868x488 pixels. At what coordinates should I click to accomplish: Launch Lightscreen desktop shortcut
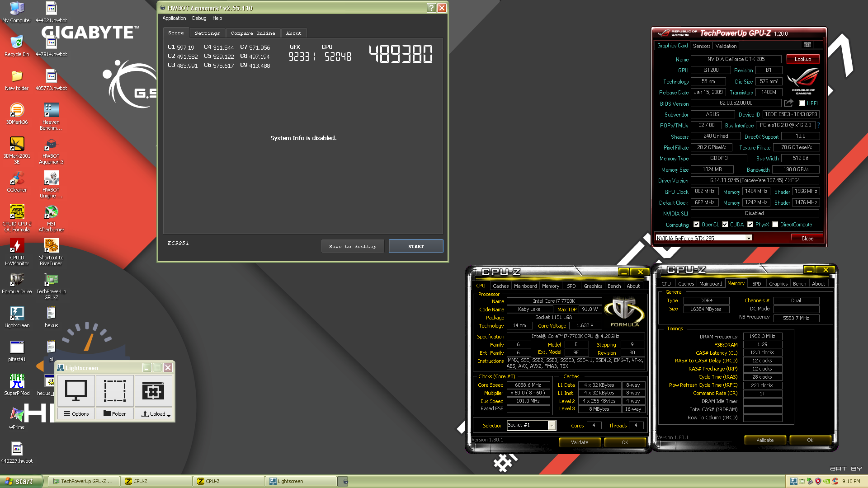coord(17,317)
